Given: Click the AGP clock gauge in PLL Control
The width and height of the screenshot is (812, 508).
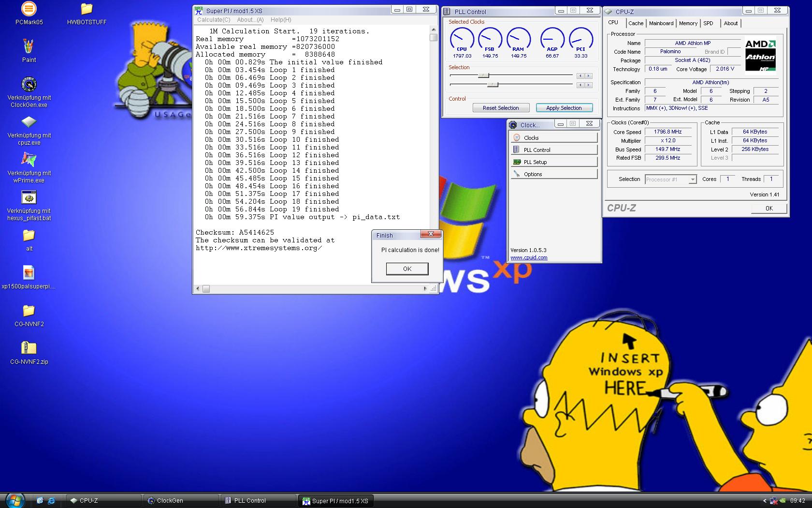Looking at the screenshot, I should pos(552,40).
